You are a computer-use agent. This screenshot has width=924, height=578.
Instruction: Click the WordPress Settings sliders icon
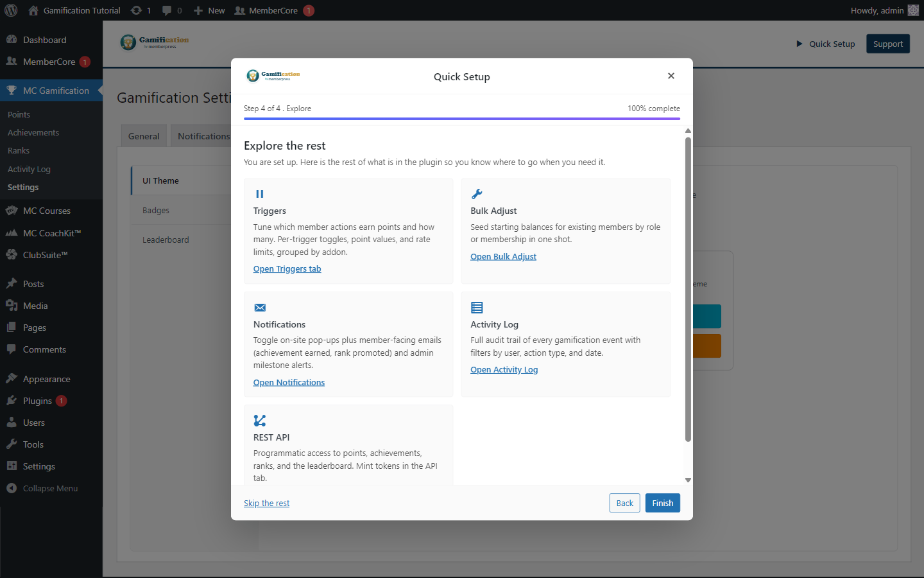[x=12, y=466]
